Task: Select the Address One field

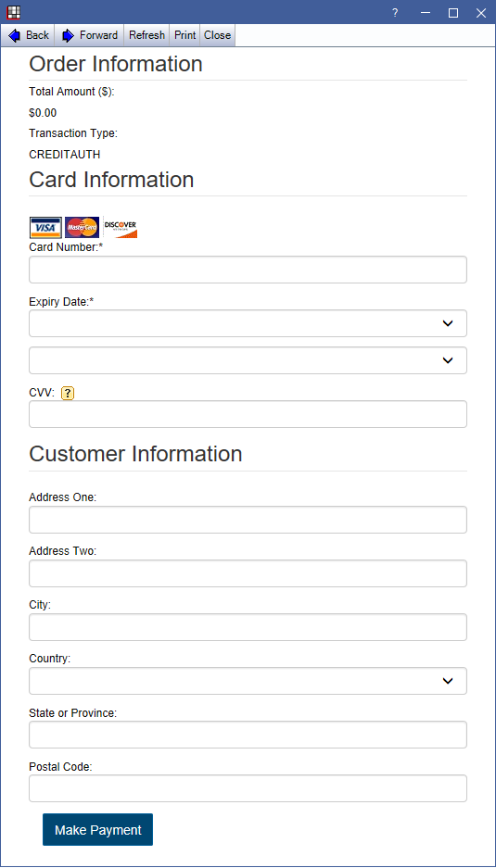Action: pos(248,520)
